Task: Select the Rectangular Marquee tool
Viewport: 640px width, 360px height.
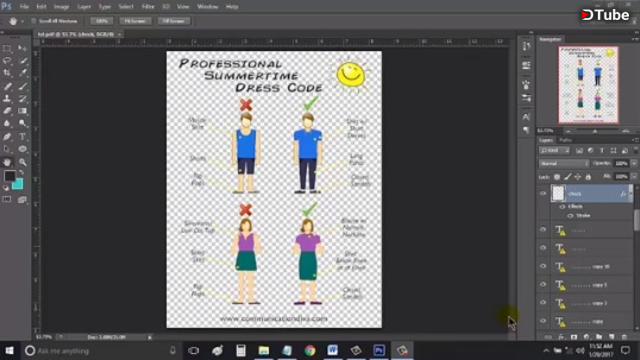Action: tap(7, 49)
